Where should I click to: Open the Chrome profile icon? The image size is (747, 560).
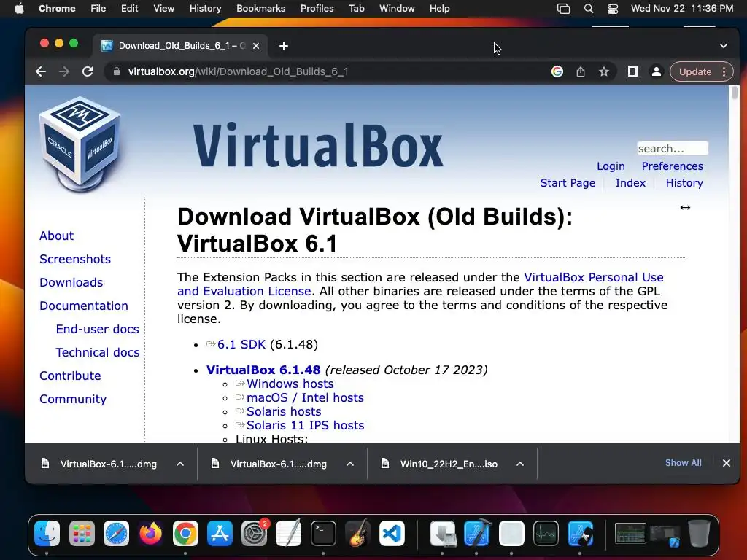click(x=656, y=72)
